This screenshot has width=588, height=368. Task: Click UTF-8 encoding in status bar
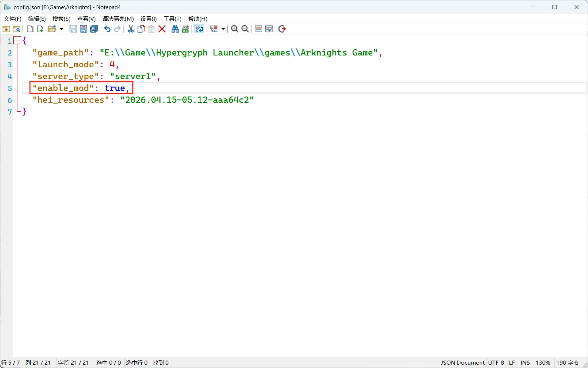[496, 362]
